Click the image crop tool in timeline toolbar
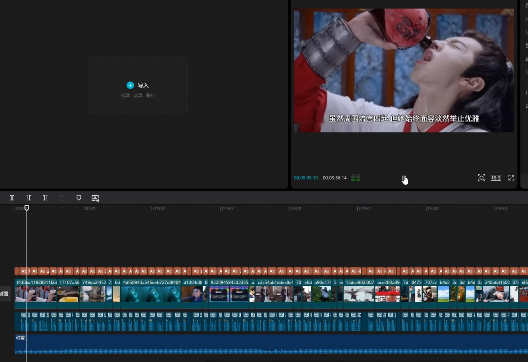Image resolution: width=528 pixels, height=362 pixels. tap(95, 198)
